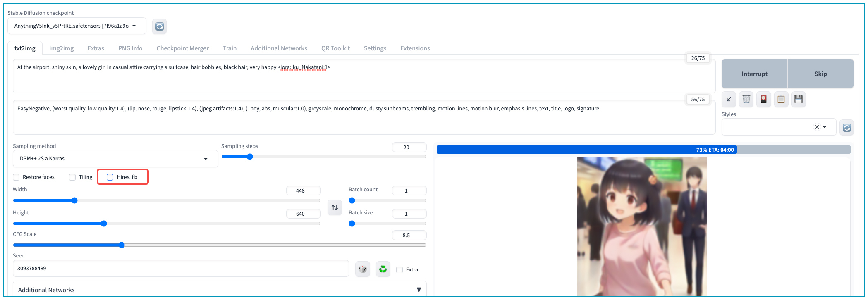The width and height of the screenshot is (868, 300).
Task: Open the Settings tab
Action: (x=375, y=48)
